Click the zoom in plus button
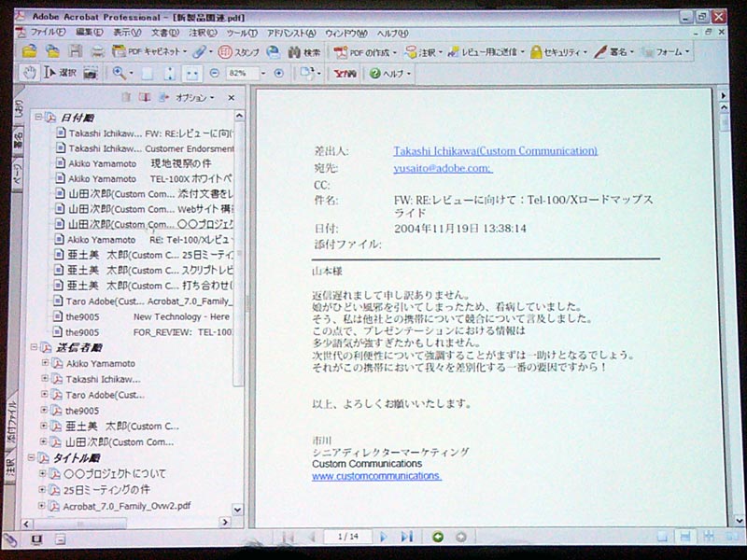 pos(279,74)
